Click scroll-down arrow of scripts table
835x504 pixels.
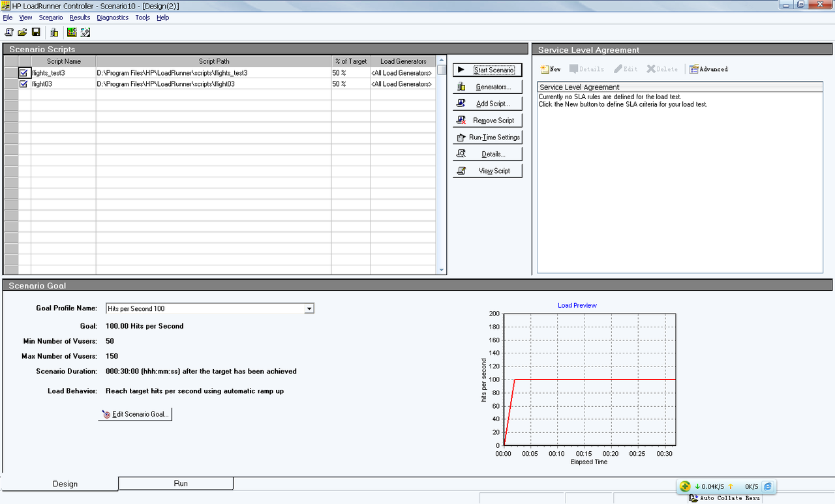point(442,270)
